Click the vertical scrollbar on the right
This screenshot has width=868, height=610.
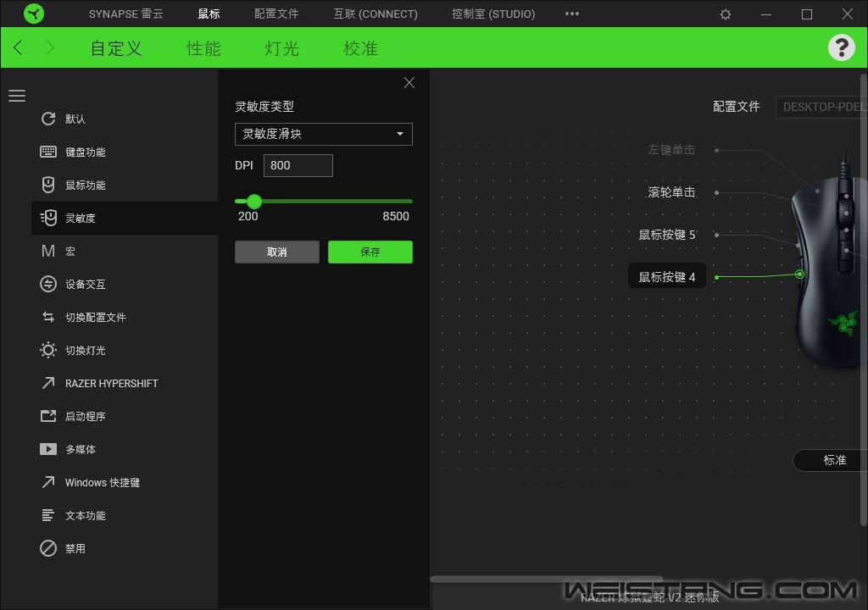pos(864,299)
